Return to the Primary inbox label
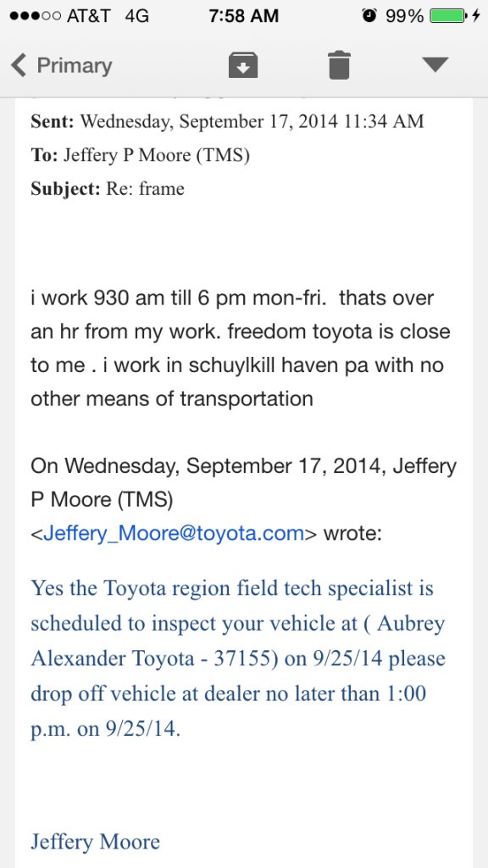 75,65
